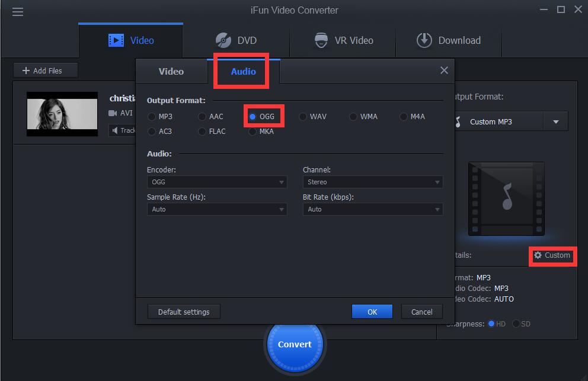Open the Bit Rate dropdown

pyautogui.click(x=373, y=209)
